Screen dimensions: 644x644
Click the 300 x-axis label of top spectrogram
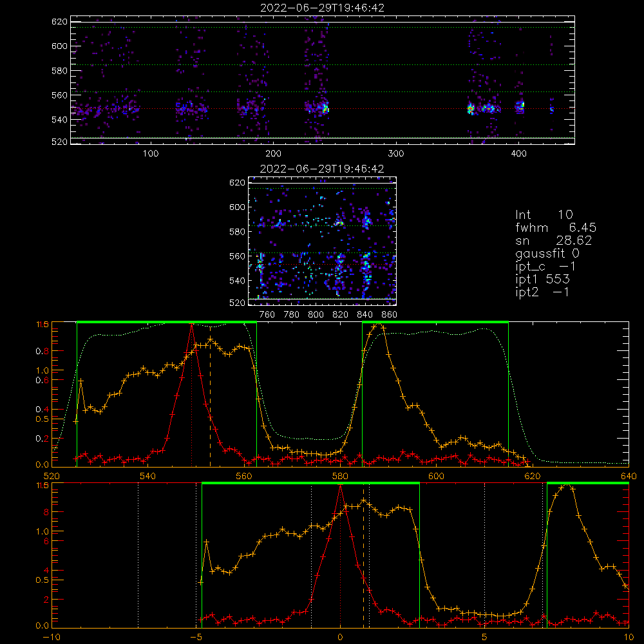(396, 154)
